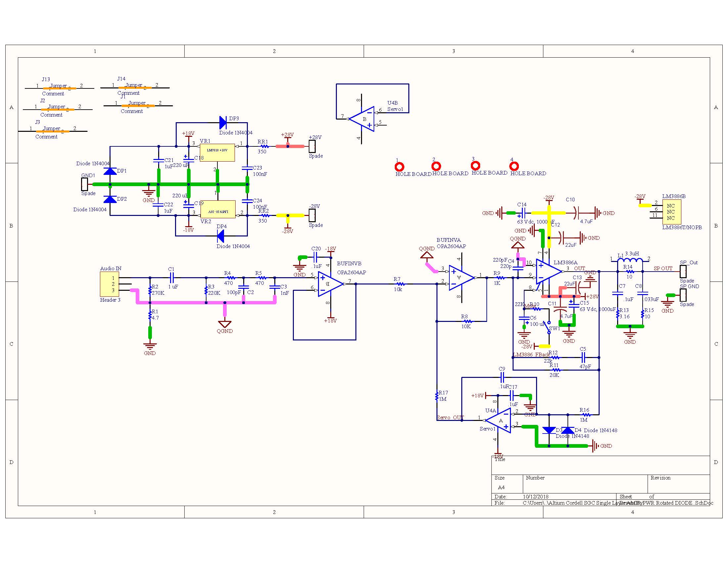The width and height of the screenshot is (728, 563).
Task: Select the L1 3.3uH inductor coil
Action: pyautogui.click(x=630, y=260)
